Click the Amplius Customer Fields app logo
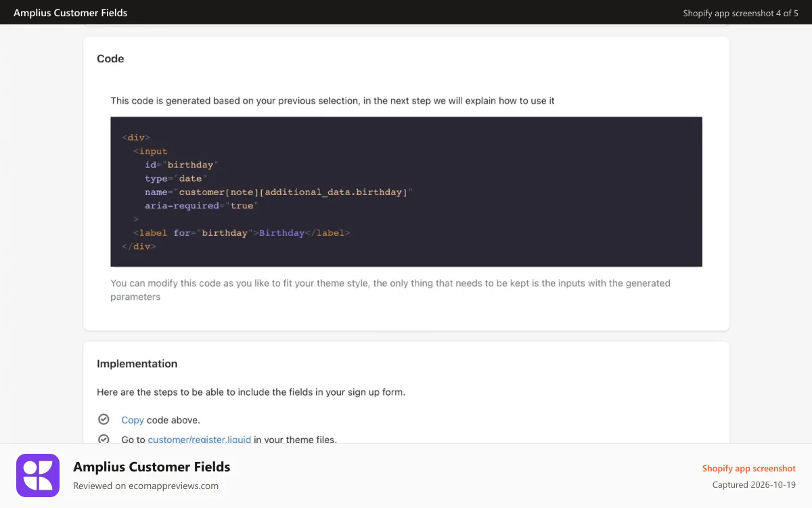This screenshot has height=508, width=812. (38, 475)
